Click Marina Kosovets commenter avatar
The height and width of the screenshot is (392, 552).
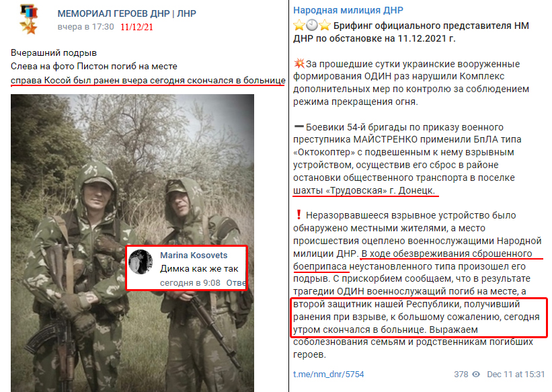point(141,262)
